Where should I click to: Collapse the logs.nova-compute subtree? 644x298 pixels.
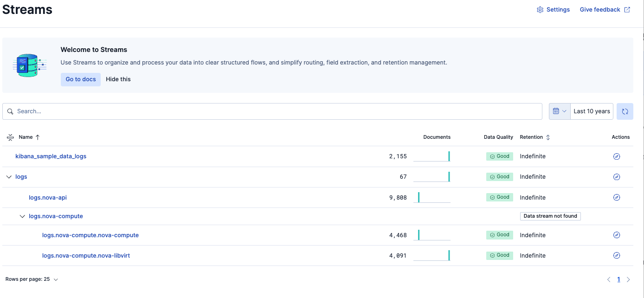(x=22, y=216)
